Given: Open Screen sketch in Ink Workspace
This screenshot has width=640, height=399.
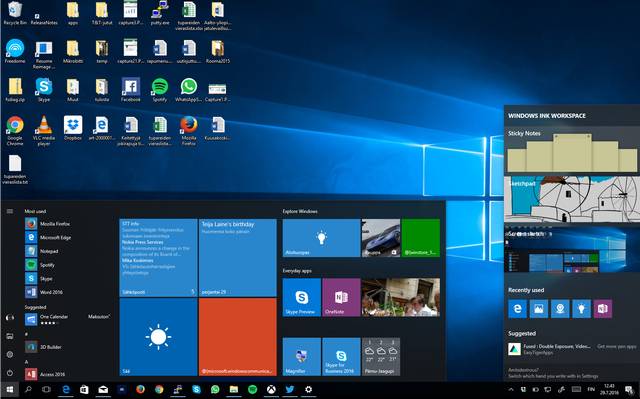Looking at the screenshot, I should click(572, 249).
